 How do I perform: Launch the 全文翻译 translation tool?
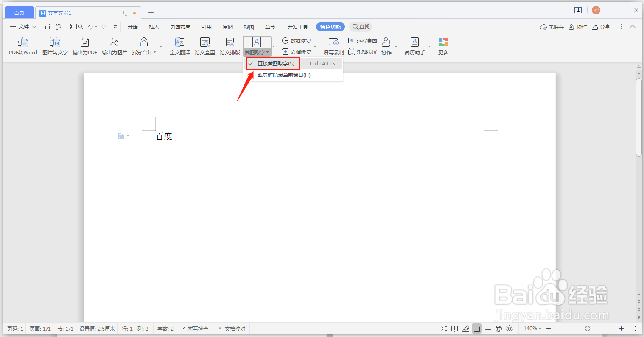[x=179, y=46]
